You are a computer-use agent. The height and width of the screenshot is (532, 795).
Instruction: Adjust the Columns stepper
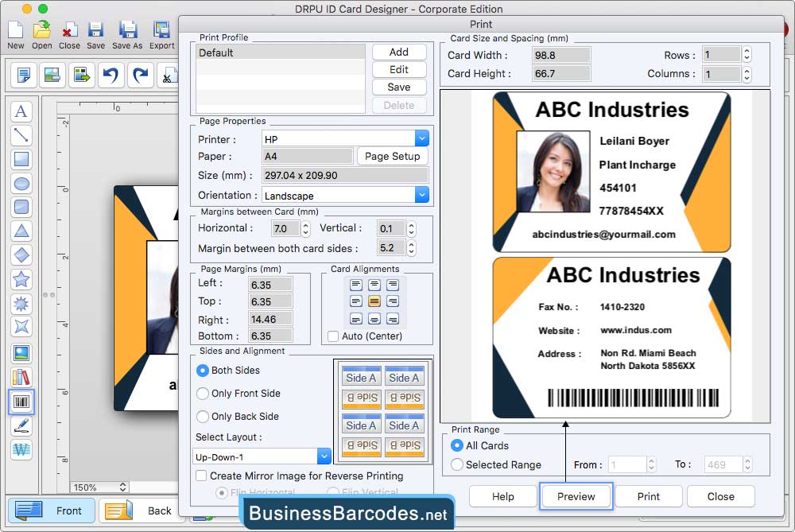(x=747, y=75)
